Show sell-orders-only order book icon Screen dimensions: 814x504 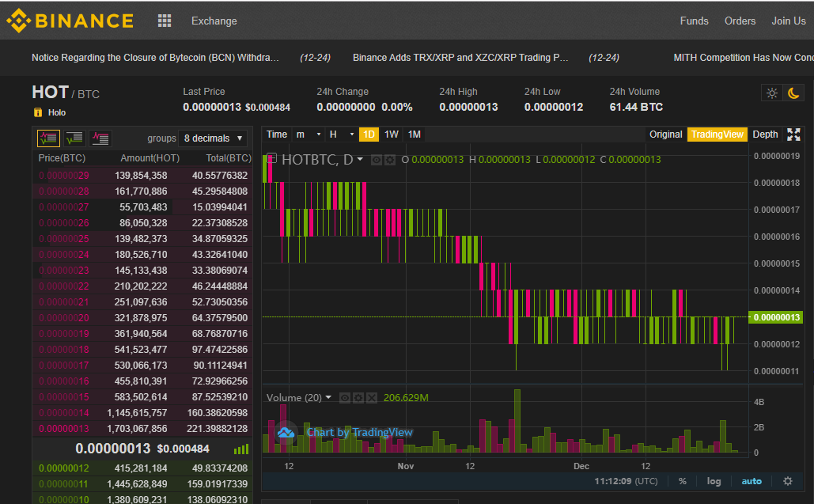pos(100,138)
